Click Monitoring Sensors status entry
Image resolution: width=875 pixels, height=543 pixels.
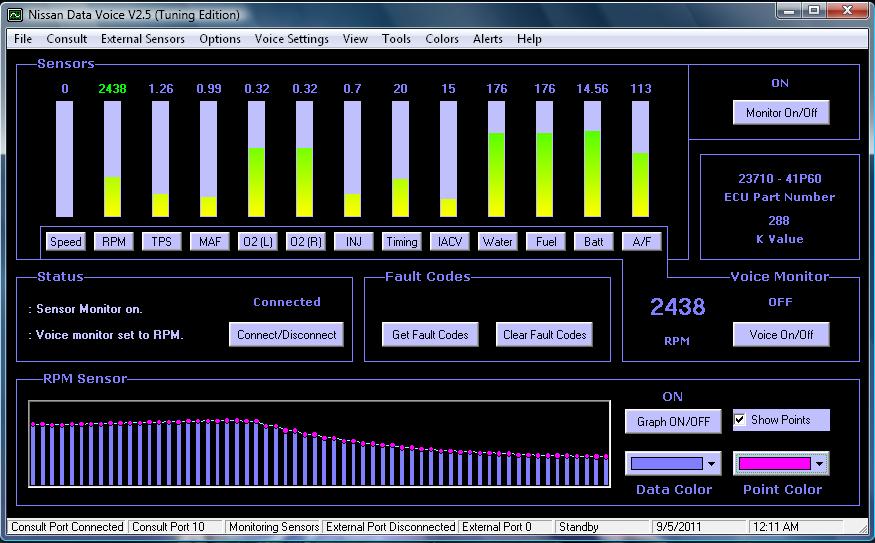coord(273,527)
